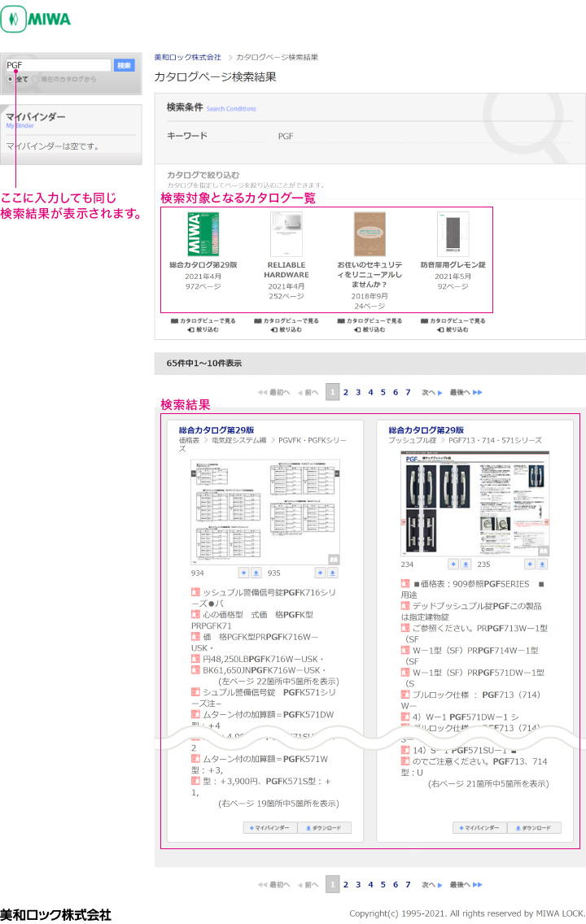The width and height of the screenshot is (586, 924).
Task: Click the '65件中1〜10件表示' result count text
Action: click(204, 363)
